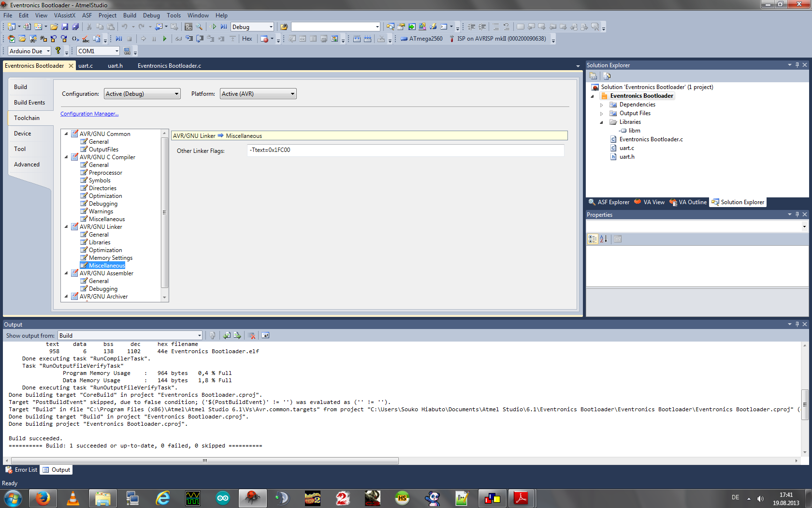Open the Configuration Active (Debug) dropdown
Image resolution: width=812 pixels, height=508 pixels.
142,94
